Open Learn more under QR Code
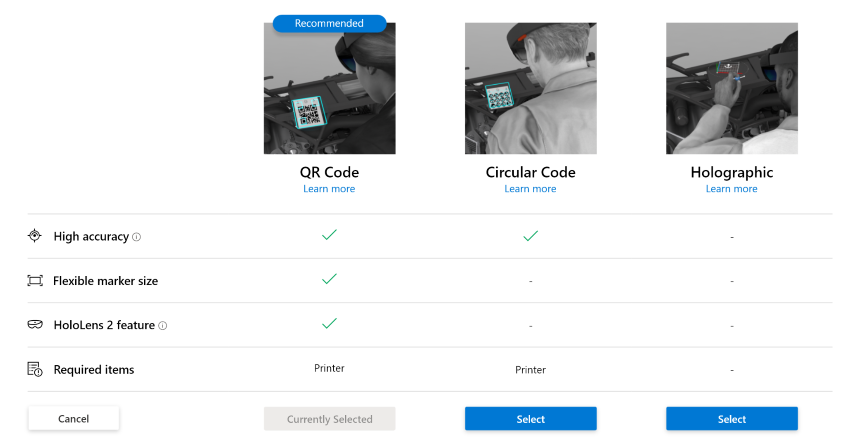 tap(329, 189)
